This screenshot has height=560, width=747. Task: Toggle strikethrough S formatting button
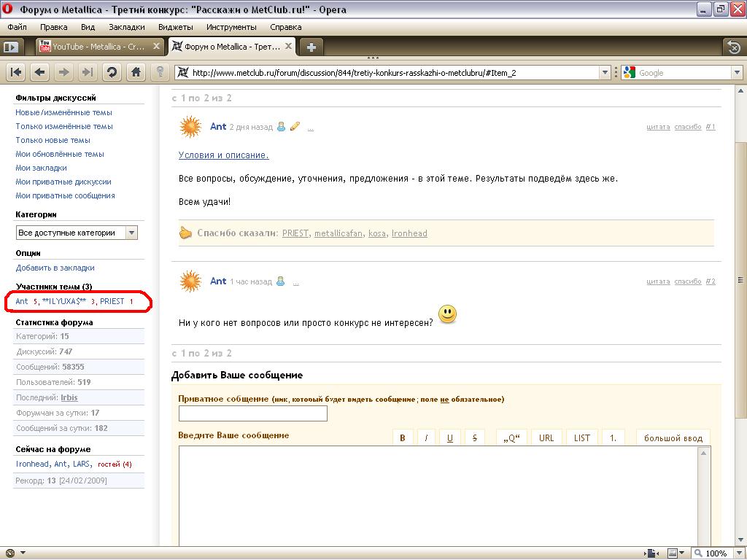475,438
